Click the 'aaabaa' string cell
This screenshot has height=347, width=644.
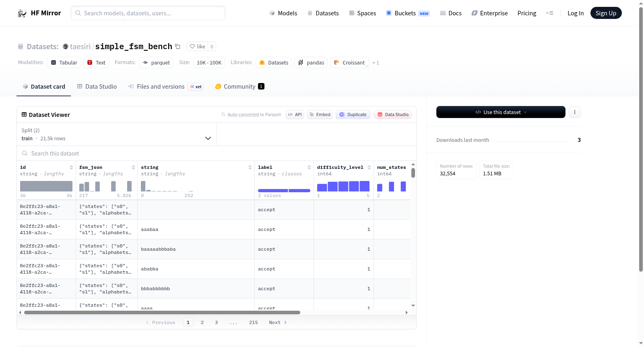[x=196, y=229]
